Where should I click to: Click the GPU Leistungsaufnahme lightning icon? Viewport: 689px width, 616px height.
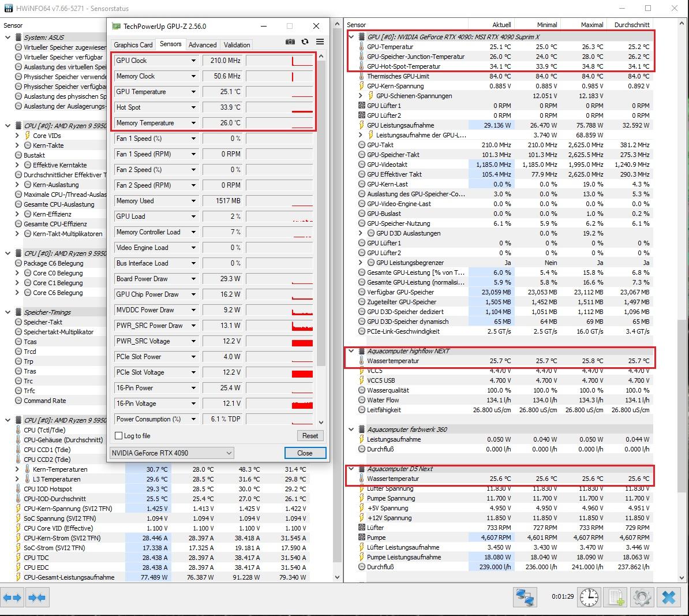coord(362,125)
